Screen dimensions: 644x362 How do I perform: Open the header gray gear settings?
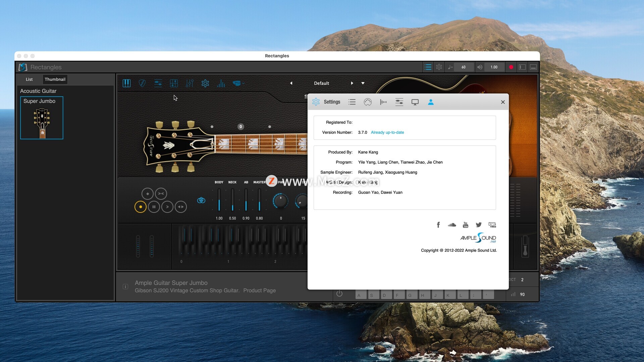pos(439,67)
